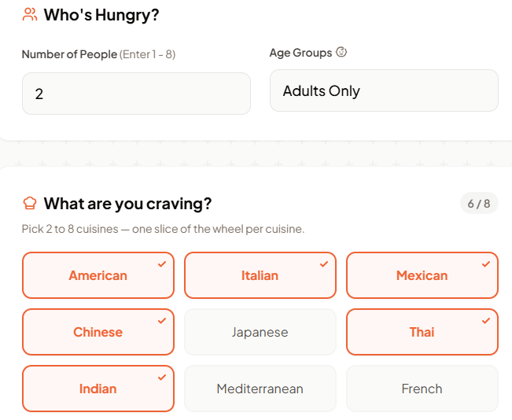Click the 6 / 8 selection counter badge

tap(478, 204)
